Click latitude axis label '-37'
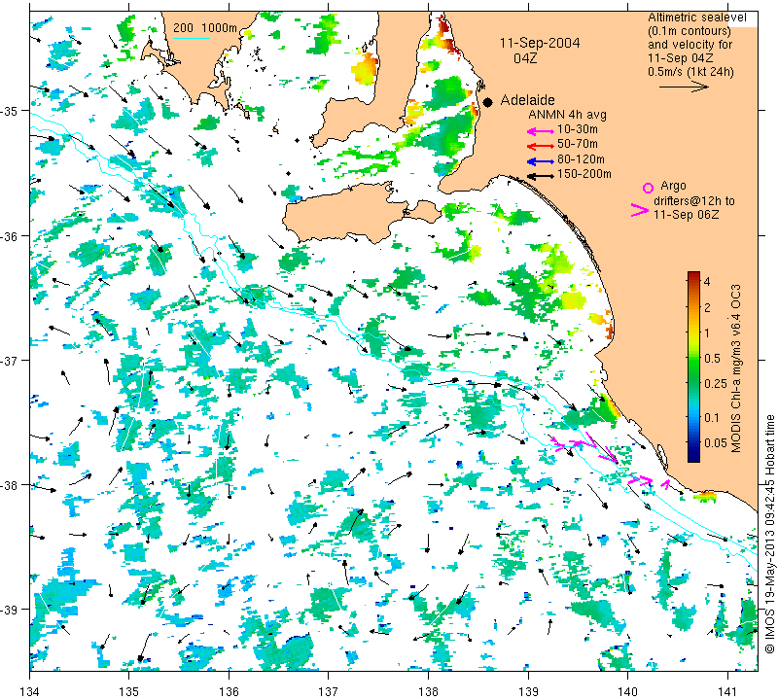This screenshot has height=700, width=778. (x=8, y=360)
